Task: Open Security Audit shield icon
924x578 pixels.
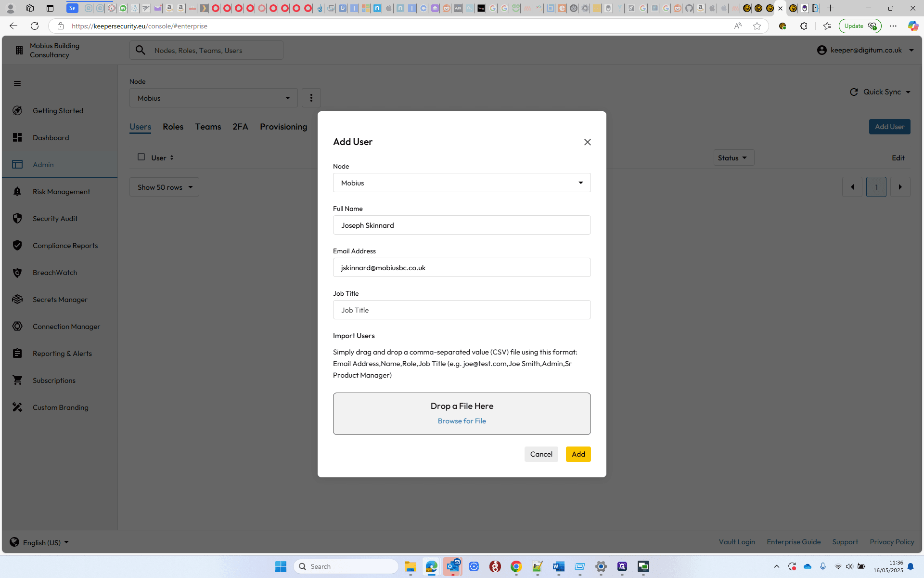Action: point(17,219)
